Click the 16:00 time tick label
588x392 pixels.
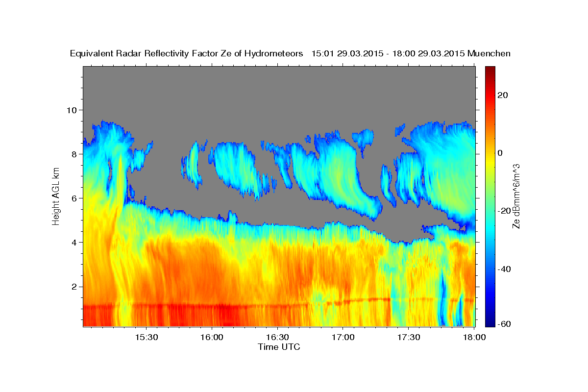click(212, 338)
